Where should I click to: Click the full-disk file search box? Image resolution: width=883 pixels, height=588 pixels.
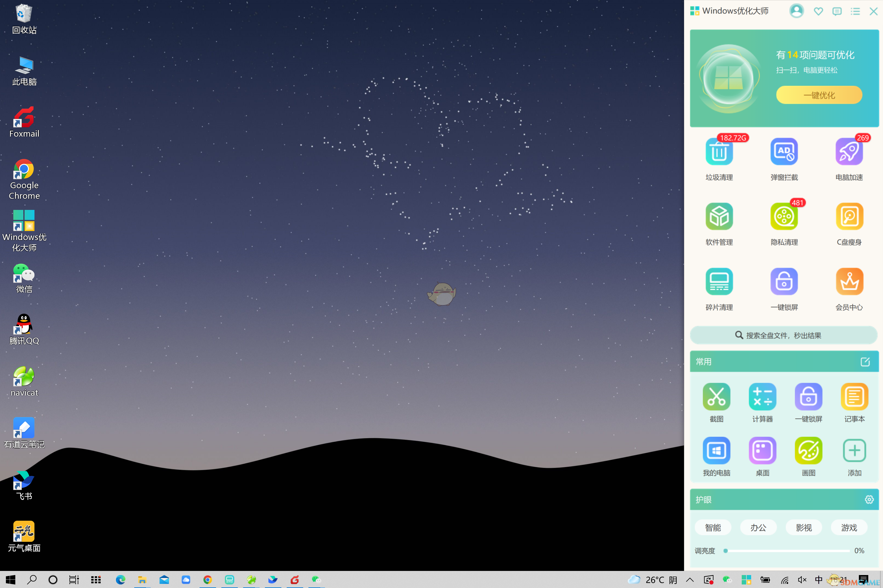[x=784, y=335]
